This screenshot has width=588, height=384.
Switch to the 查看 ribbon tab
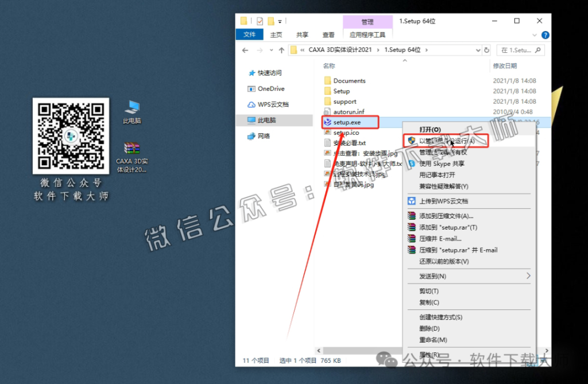(x=328, y=35)
